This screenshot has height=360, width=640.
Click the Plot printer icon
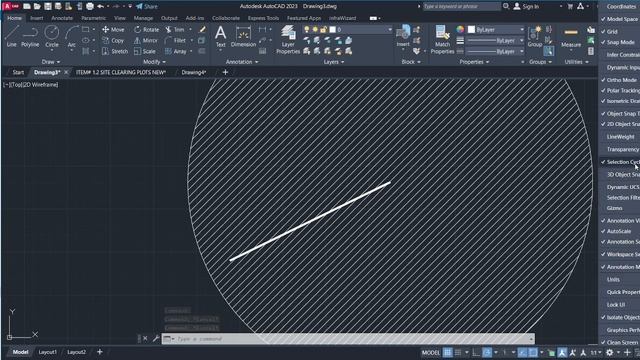coord(90,6)
